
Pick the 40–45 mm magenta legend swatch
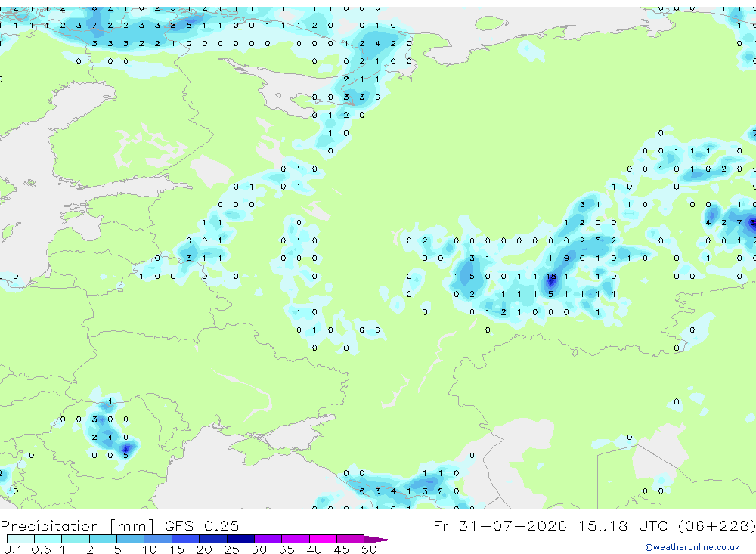[323, 539]
